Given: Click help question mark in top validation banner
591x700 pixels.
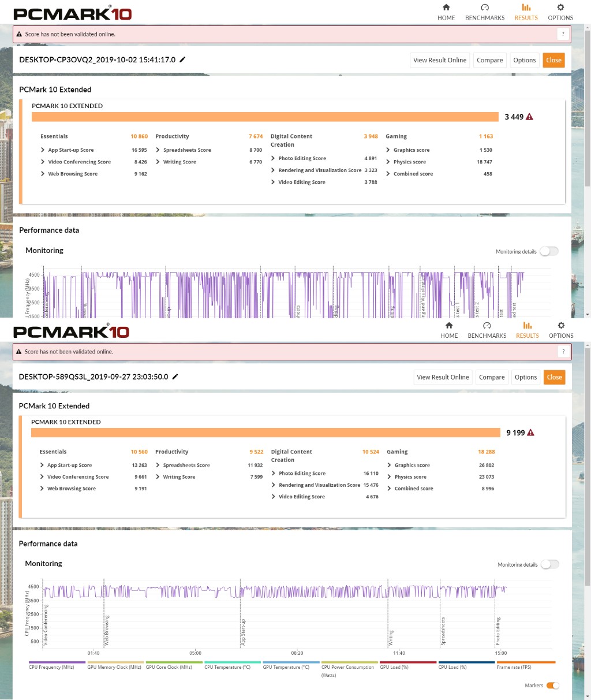Looking at the screenshot, I should tap(563, 34).
